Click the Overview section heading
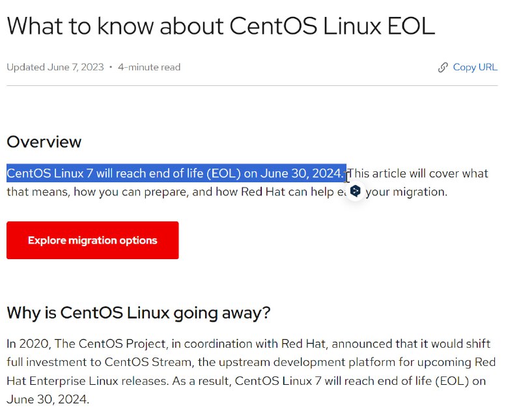The height and width of the screenshot is (420, 521). pos(44,141)
